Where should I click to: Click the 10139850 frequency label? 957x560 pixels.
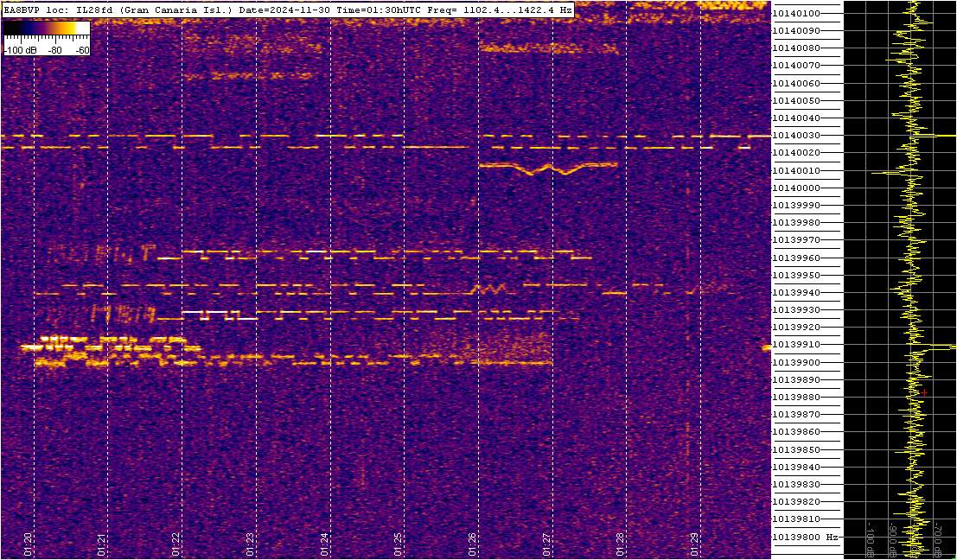[x=796, y=449]
